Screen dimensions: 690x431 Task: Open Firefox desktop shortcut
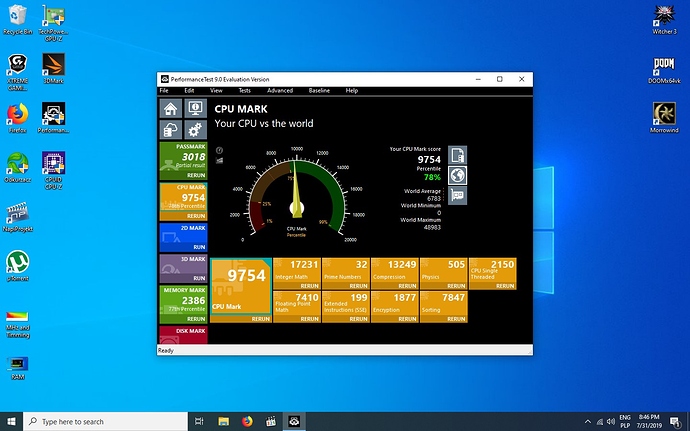pos(18,118)
